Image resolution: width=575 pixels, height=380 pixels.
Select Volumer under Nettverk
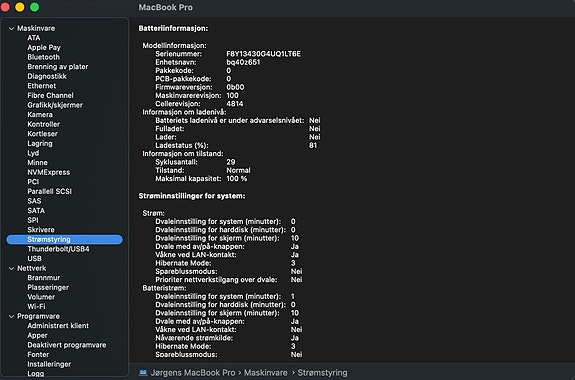pyautogui.click(x=41, y=297)
